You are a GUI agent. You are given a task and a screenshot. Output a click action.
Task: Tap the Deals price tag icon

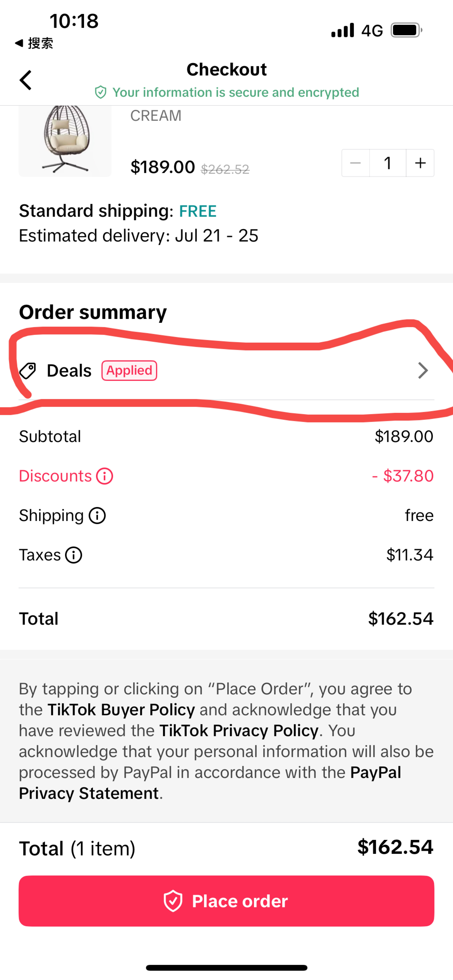tap(28, 371)
